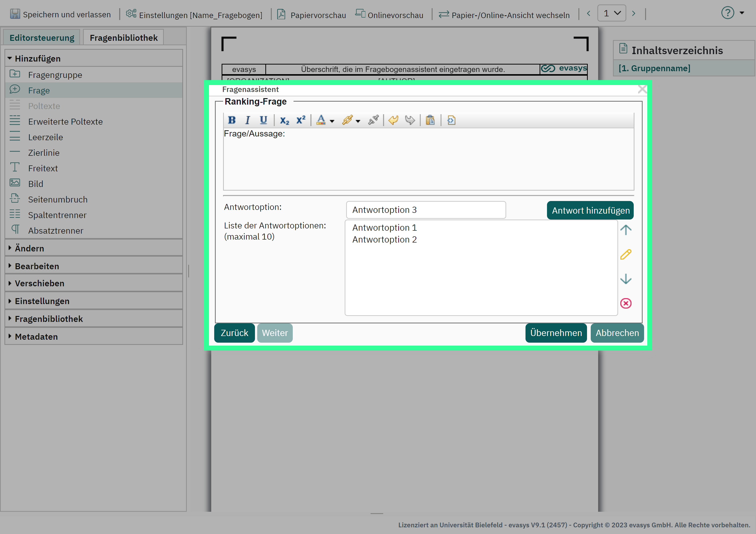756x534 pixels.
Task: Click the Übernehmen button
Action: tap(556, 333)
